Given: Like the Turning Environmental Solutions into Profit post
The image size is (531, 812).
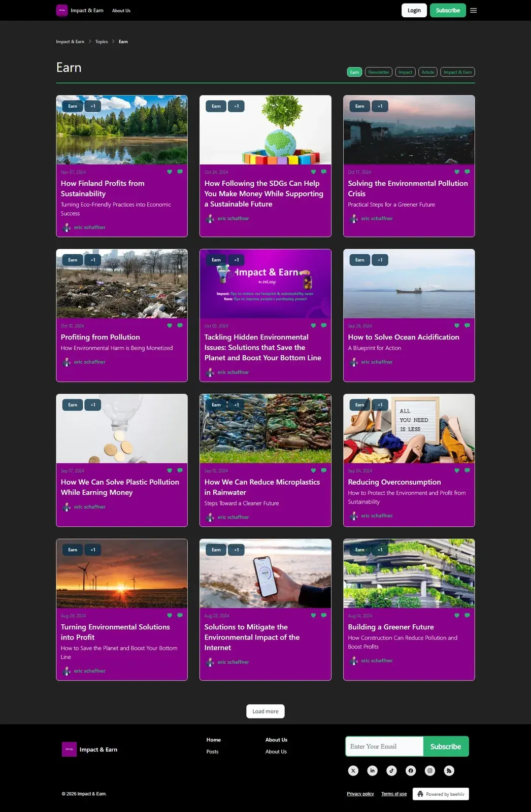Looking at the screenshot, I should (x=170, y=616).
